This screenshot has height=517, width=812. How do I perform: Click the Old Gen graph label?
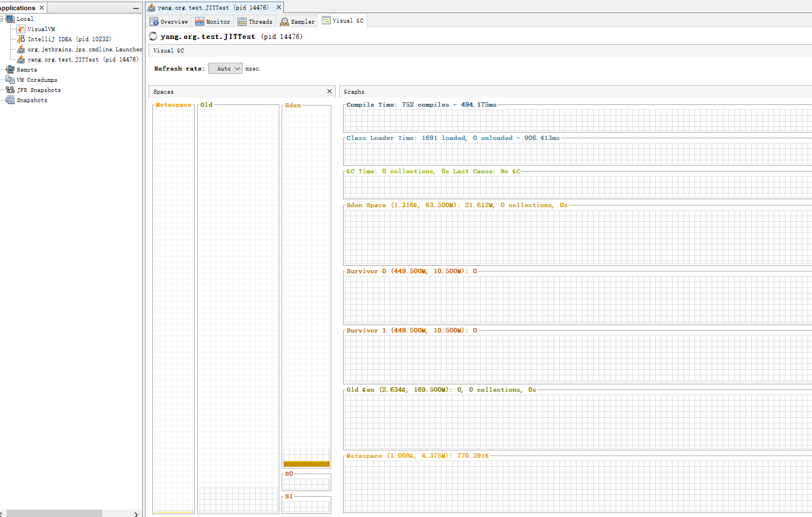(x=441, y=389)
